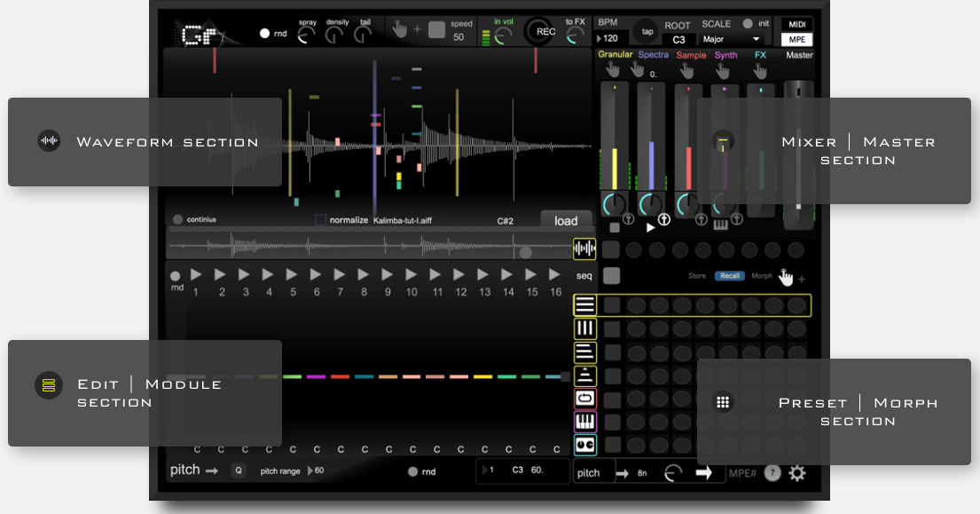Select the piano keyboard module icon
The image size is (980, 514).
click(584, 422)
